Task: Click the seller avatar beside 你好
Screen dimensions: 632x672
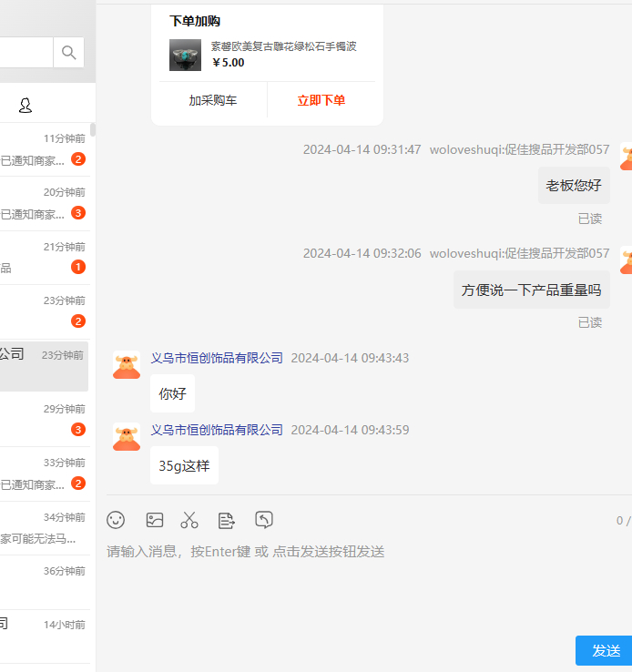Action: click(x=127, y=365)
